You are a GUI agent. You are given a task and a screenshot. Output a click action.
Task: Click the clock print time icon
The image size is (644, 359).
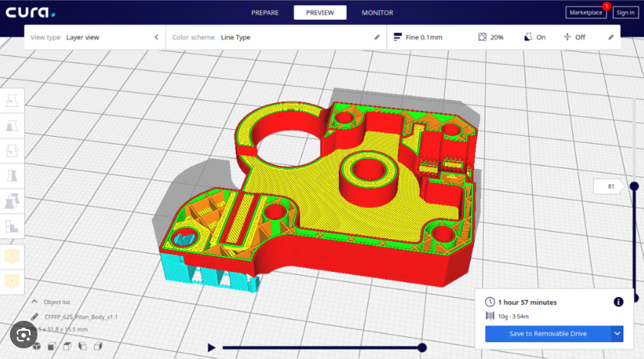coord(490,302)
